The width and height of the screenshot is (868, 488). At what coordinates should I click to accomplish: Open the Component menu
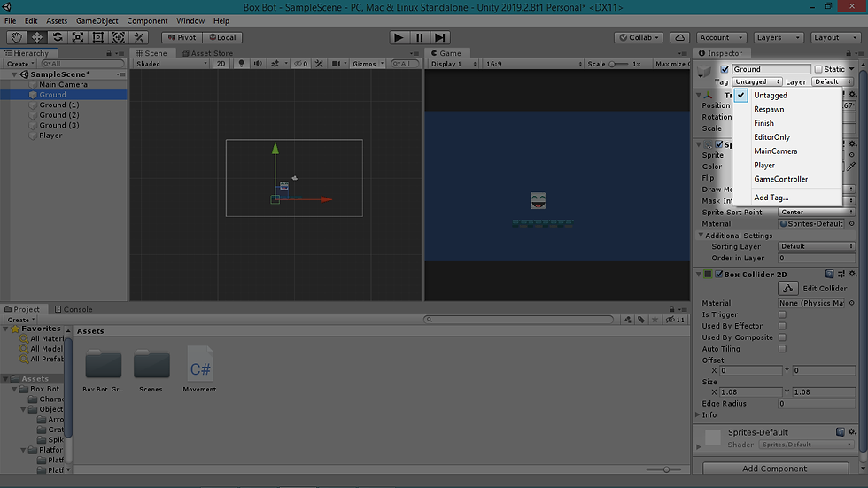click(x=147, y=21)
